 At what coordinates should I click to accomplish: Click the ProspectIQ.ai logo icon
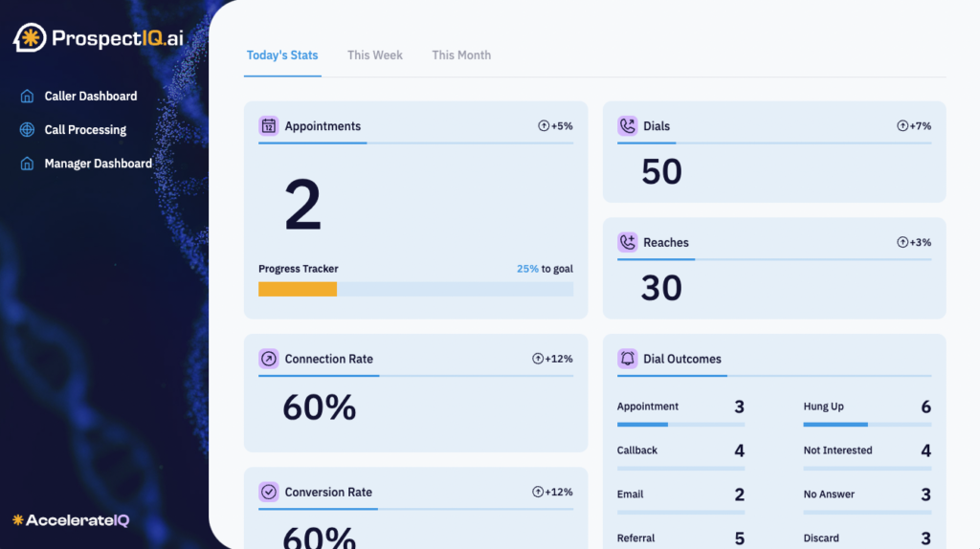tap(31, 38)
